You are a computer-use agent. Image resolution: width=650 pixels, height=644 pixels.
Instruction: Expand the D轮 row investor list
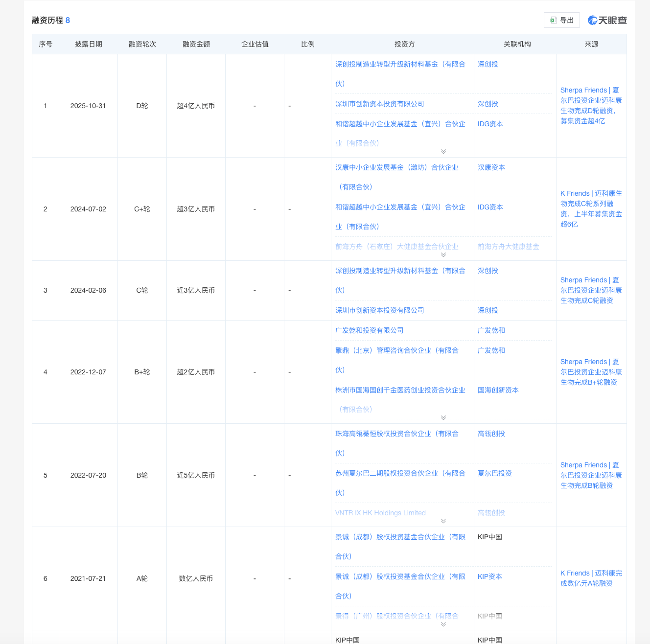click(x=443, y=152)
